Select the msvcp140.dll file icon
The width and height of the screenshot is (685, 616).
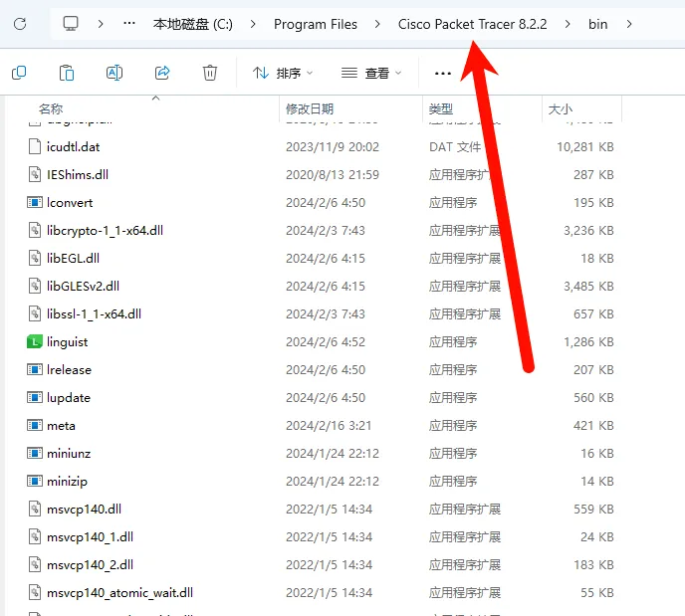35,510
